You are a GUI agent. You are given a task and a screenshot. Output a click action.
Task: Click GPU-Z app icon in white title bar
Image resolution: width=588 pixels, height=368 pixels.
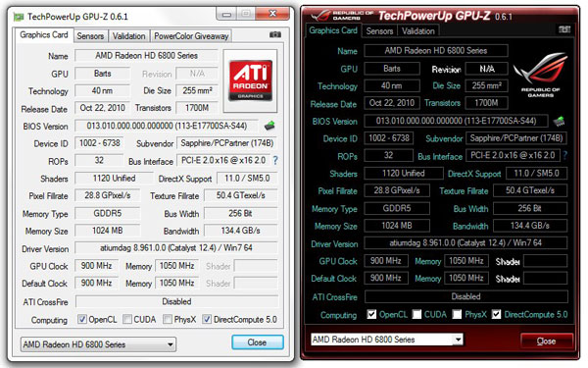(19, 17)
